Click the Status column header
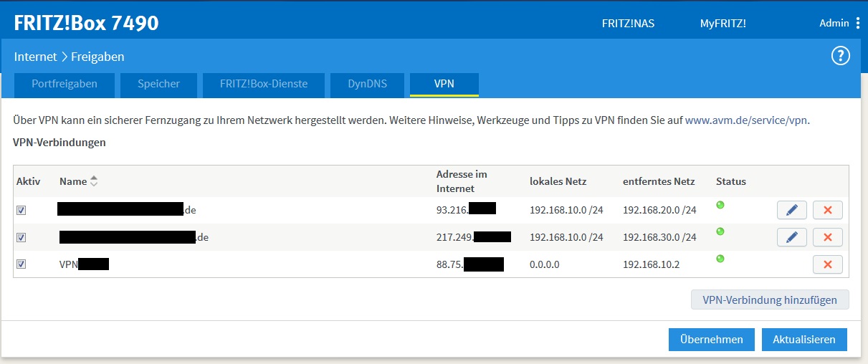This screenshot has height=364, width=868. 731,182
